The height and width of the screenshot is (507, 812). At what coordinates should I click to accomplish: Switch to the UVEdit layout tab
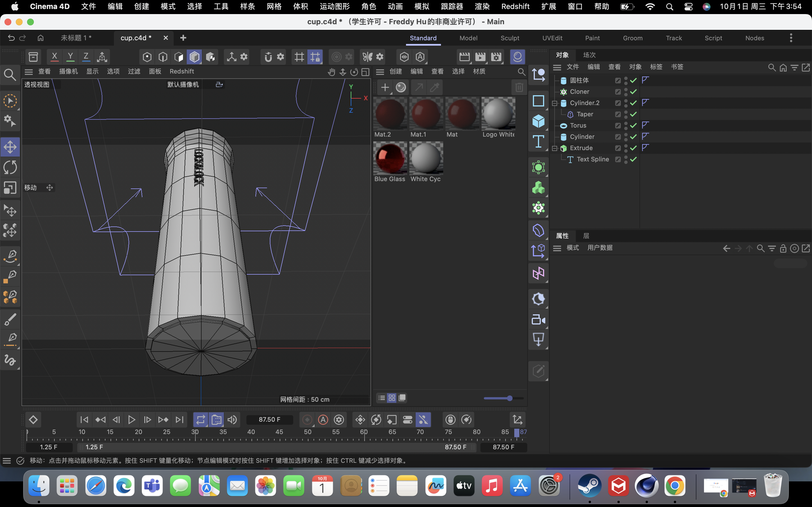click(x=552, y=38)
